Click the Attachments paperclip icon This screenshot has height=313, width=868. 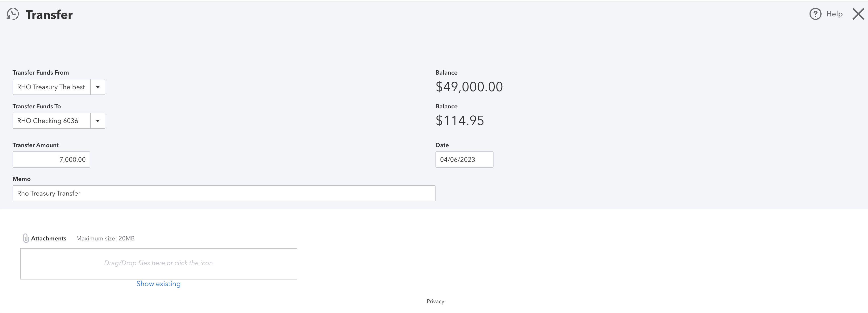point(26,238)
